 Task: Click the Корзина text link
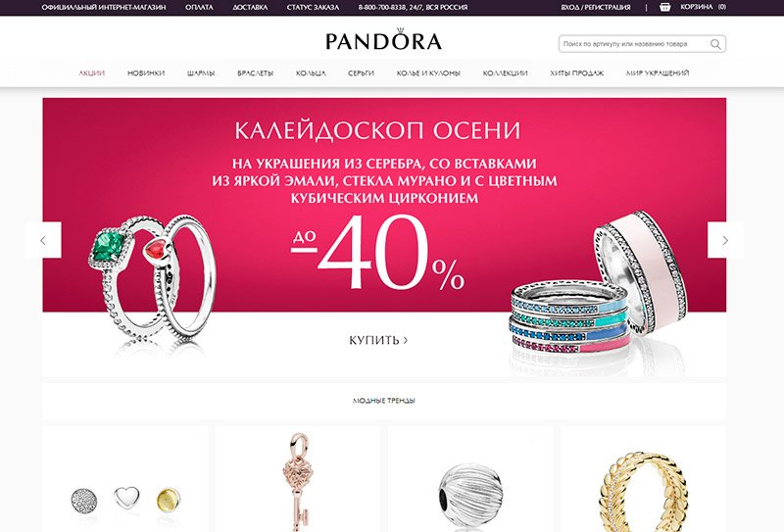click(x=696, y=7)
